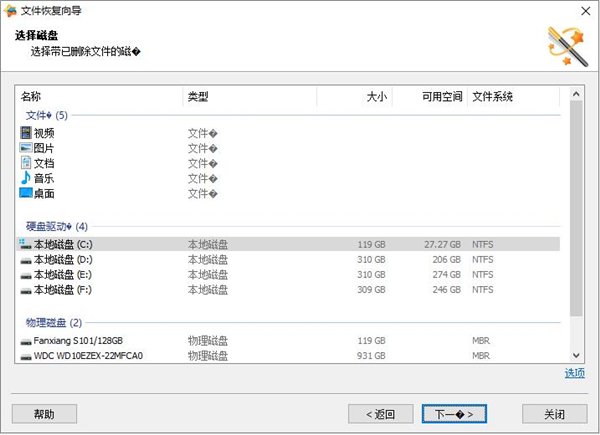Click the 帮助 help button

coord(44,414)
